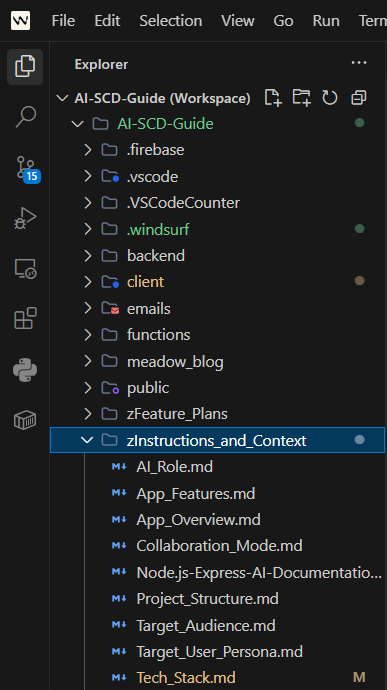Screen dimensions: 387x690
Task: Collapse all folders in Explorer
Action: 358,98
